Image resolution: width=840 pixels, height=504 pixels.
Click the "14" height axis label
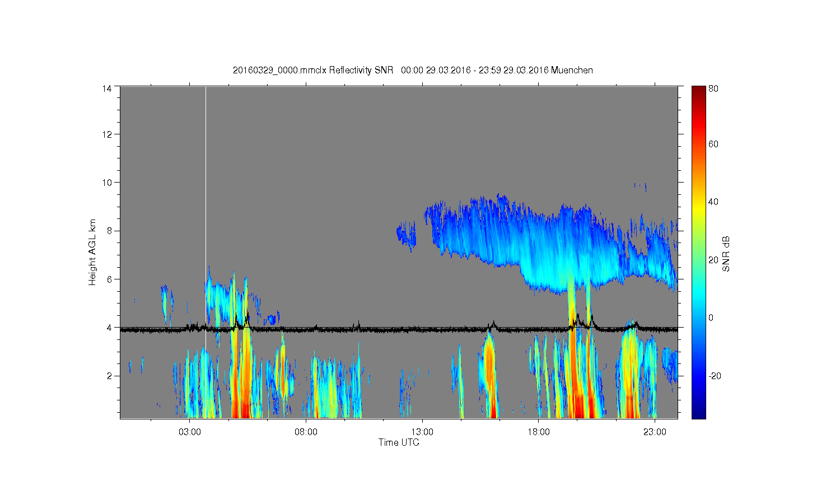tap(106, 88)
